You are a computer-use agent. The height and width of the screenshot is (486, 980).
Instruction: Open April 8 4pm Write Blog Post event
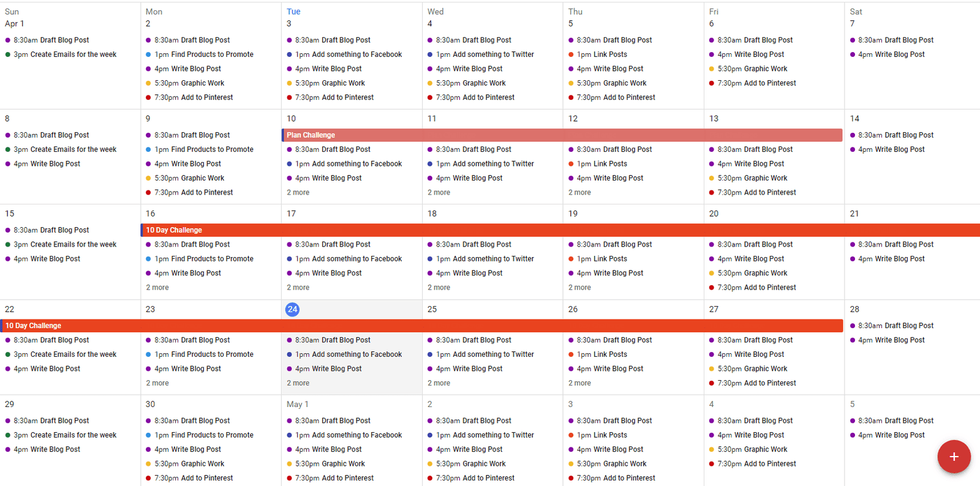pyautogui.click(x=43, y=164)
